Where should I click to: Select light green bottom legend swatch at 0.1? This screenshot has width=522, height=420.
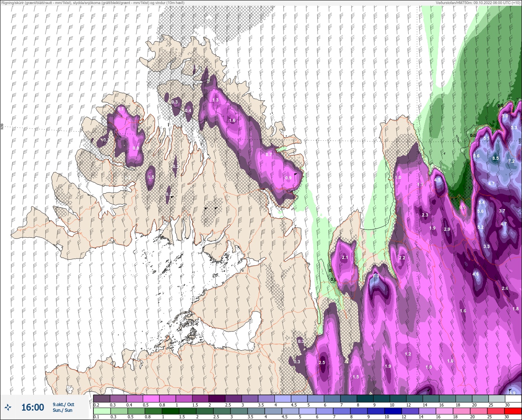click(102, 411)
